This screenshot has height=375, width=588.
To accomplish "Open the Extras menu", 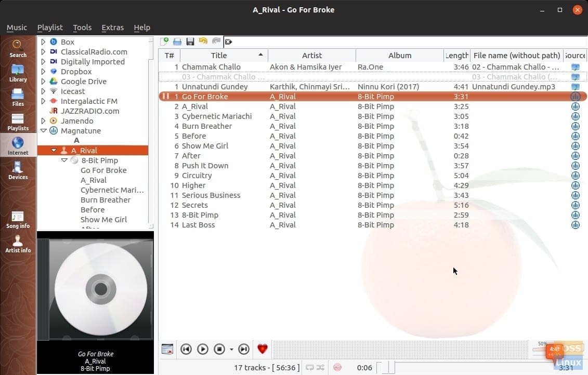I will point(112,28).
